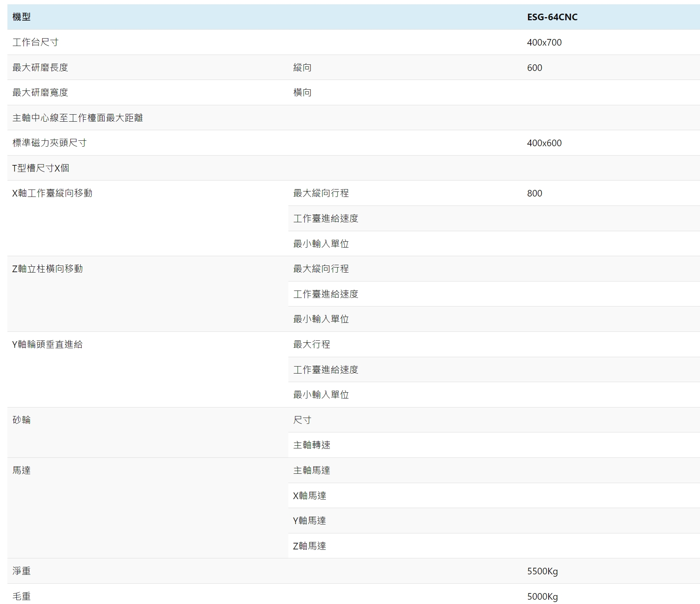Image resolution: width=700 pixels, height=604 pixels.
Task: Select 最小輸入單位 in the Z軸 group
Action: coord(321,319)
